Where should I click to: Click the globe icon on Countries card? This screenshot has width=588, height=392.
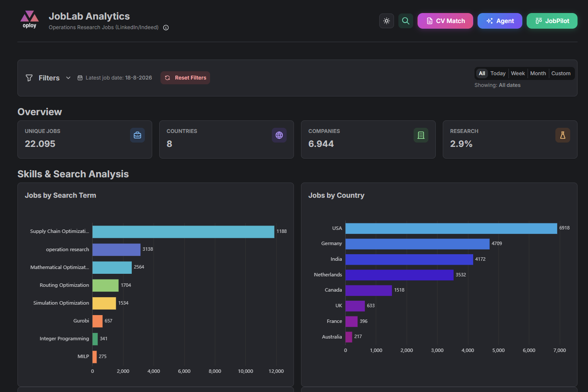coord(279,135)
